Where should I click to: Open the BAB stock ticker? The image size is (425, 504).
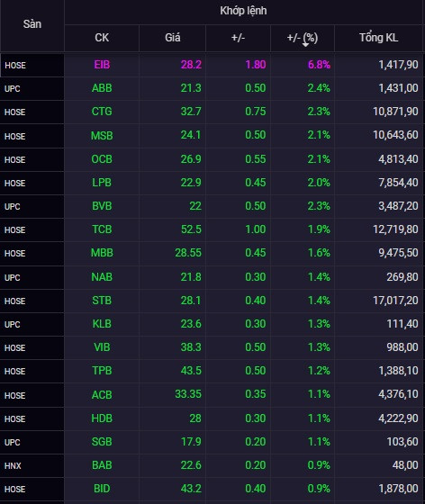[102, 465]
